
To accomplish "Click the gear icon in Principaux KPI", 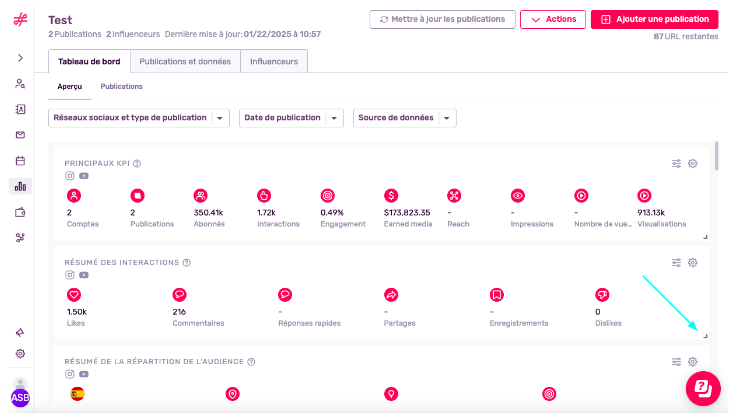I will pos(692,163).
